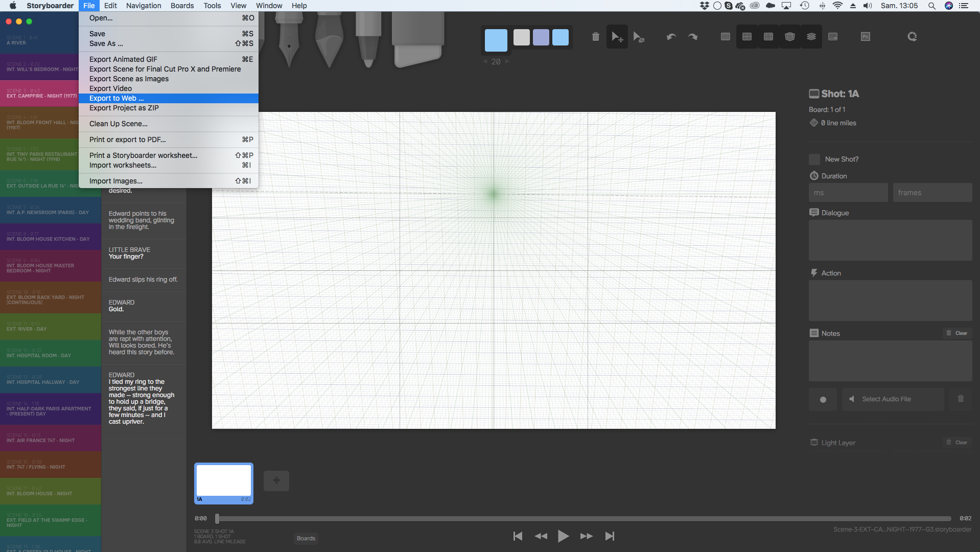Activate the scale selection arrow tool

point(639,37)
